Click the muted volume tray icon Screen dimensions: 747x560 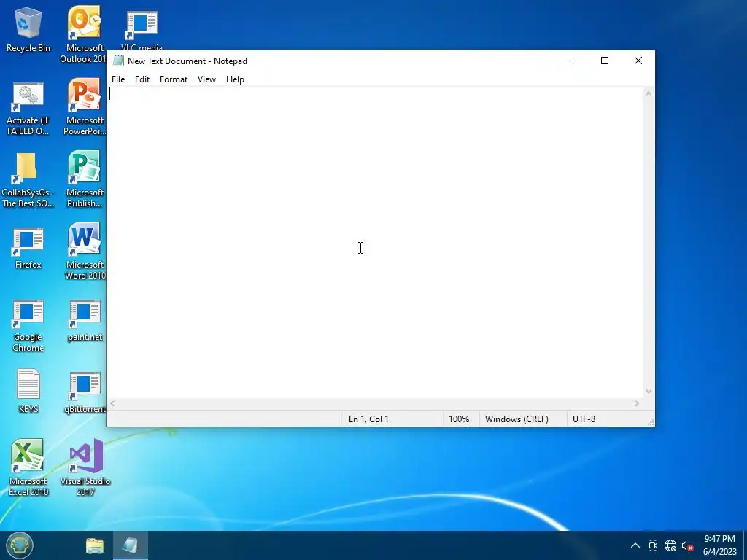[x=687, y=545]
